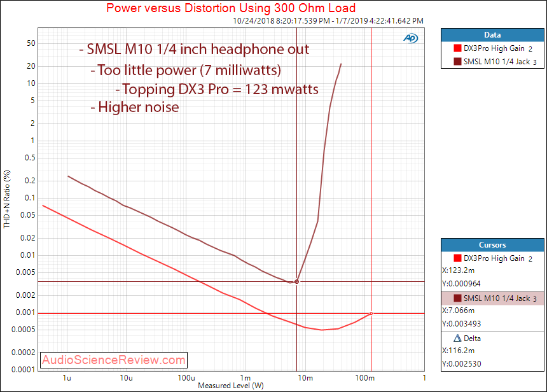This screenshot has width=547, height=392.
Task: Click the 0.0001 tick label on y-axis
Action: pyautogui.click(x=24, y=369)
